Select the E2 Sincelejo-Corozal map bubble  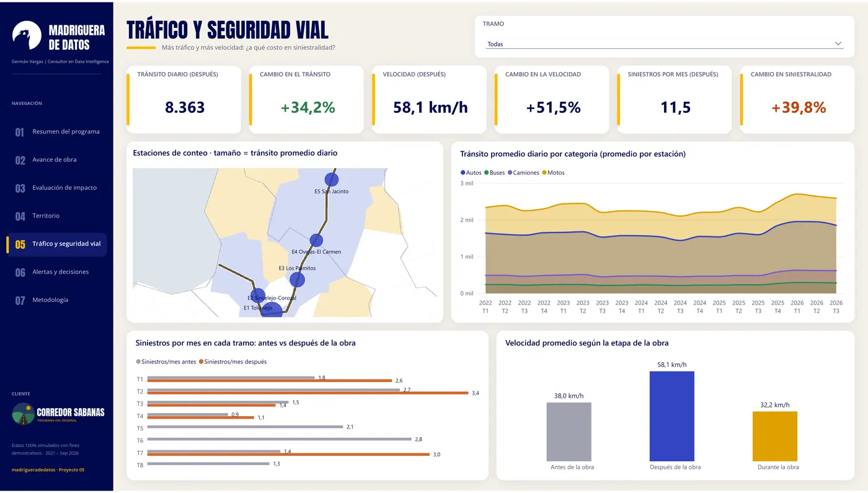[258, 296]
